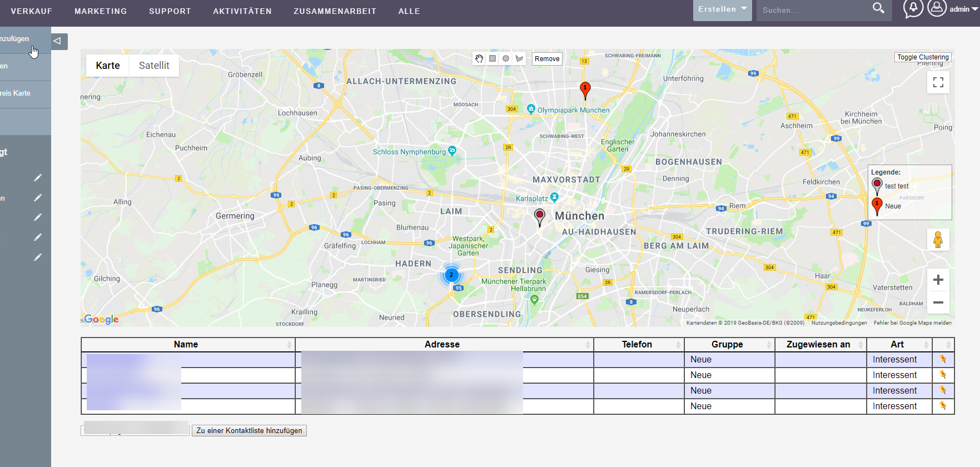Open the AKTIVITÄTEN menu
Image resolution: width=980 pixels, height=467 pixels.
(x=242, y=11)
